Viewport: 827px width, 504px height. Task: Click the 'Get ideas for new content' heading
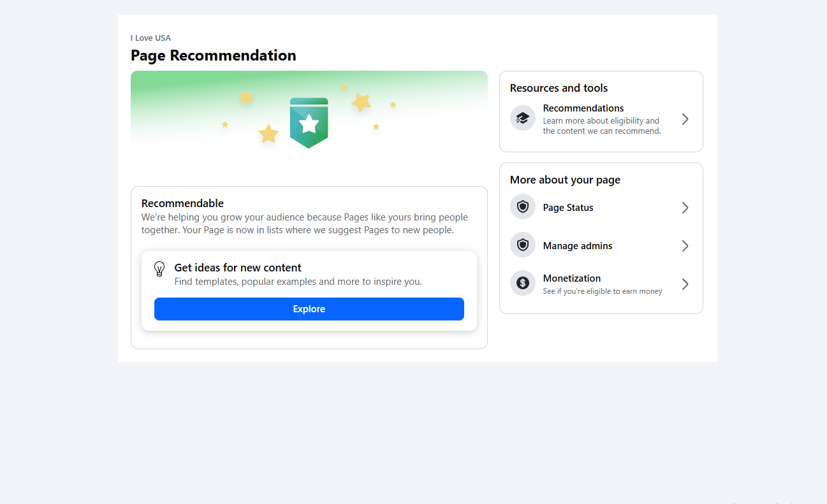(x=238, y=268)
